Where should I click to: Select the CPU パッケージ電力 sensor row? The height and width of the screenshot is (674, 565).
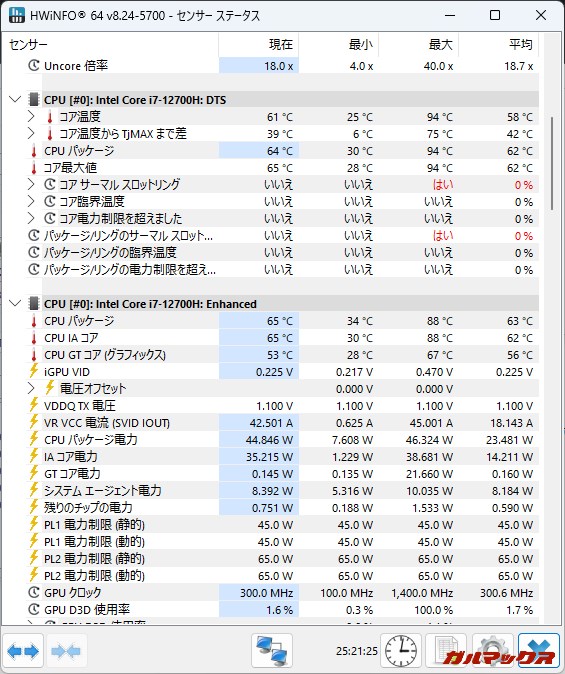[x=282, y=440]
